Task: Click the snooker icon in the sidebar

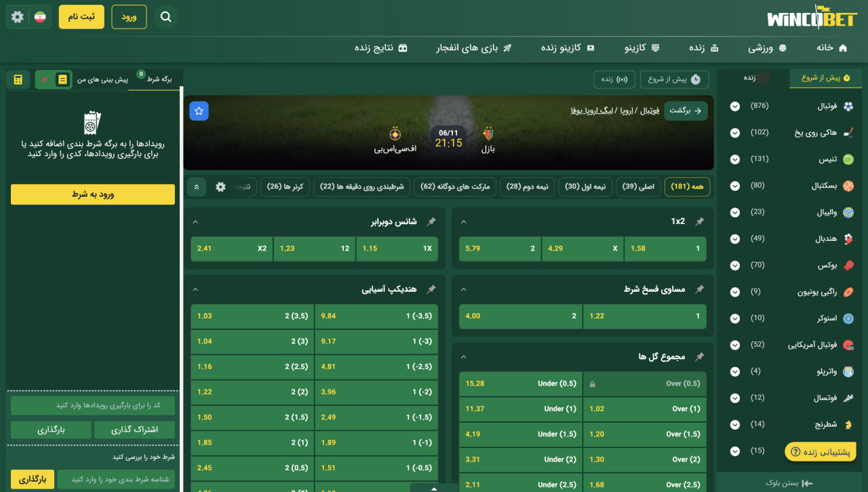Action: (x=849, y=318)
